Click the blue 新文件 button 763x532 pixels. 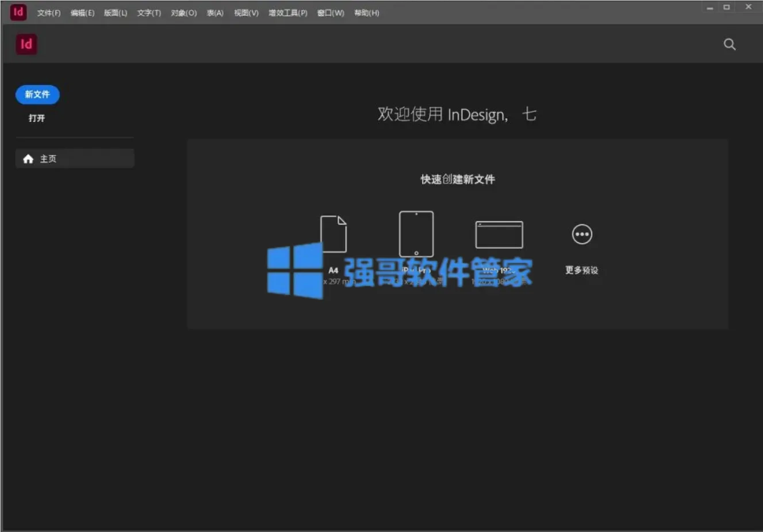(x=37, y=94)
